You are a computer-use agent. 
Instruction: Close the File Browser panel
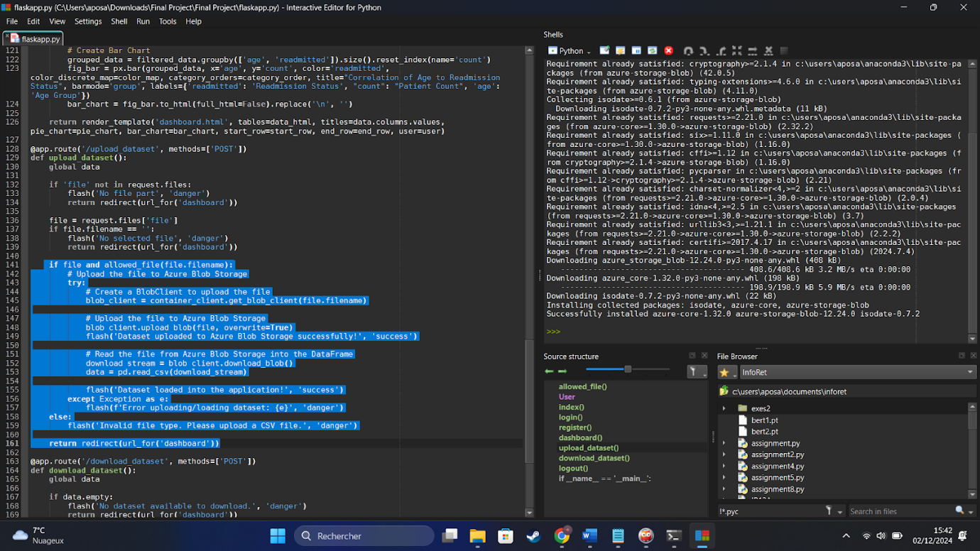point(974,356)
